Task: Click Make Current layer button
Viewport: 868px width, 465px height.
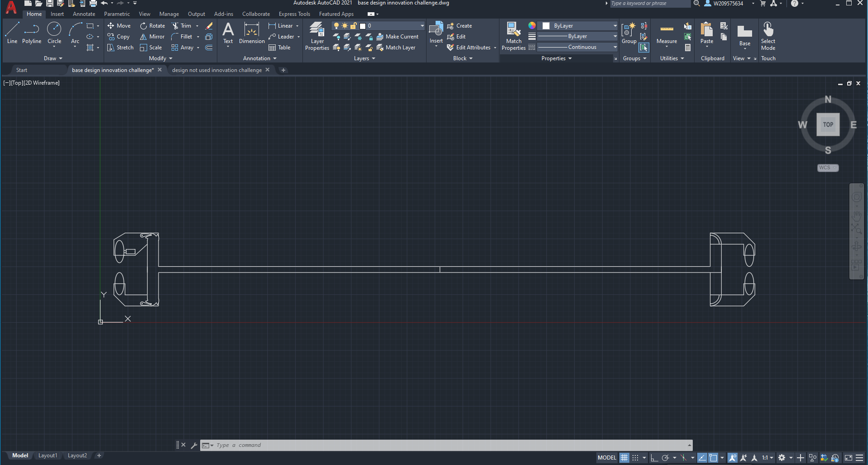Action: (398, 37)
